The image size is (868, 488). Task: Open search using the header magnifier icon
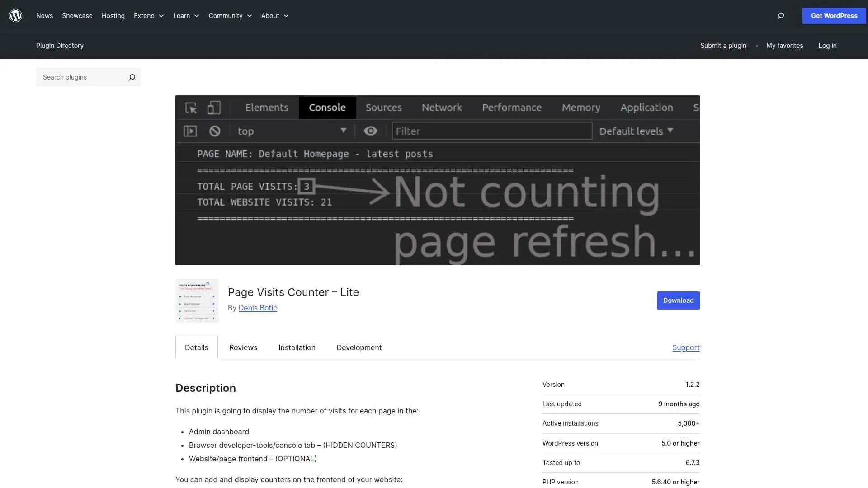click(x=780, y=16)
